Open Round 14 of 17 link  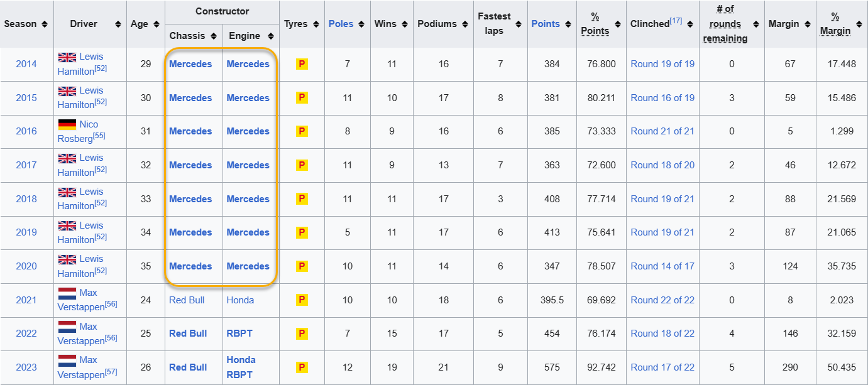click(x=662, y=266)
